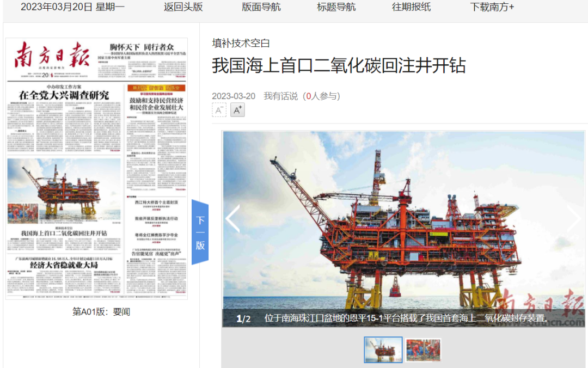Image resolution: width=588 pixels, height=368 pixels.
Task: Go to next page via 下一版 tab
Action: pos(200,232)
